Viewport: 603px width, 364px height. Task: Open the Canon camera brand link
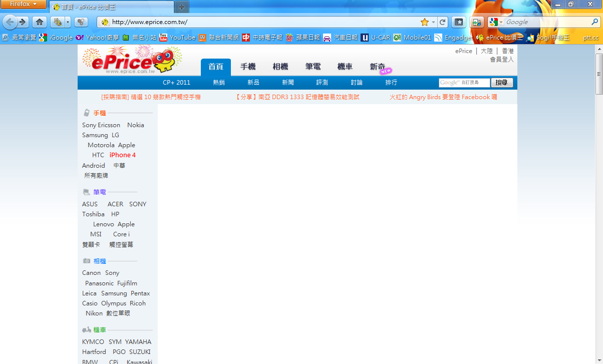pos(92,273)
